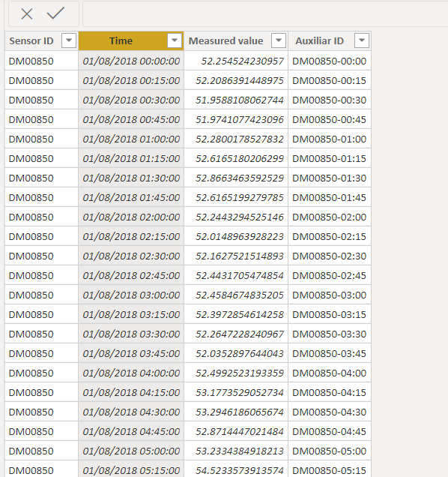Click Time cell 01/08/2018 04:30:00
Screen dimensions: 448x477
pyautogui.click(x=131, y=412)
